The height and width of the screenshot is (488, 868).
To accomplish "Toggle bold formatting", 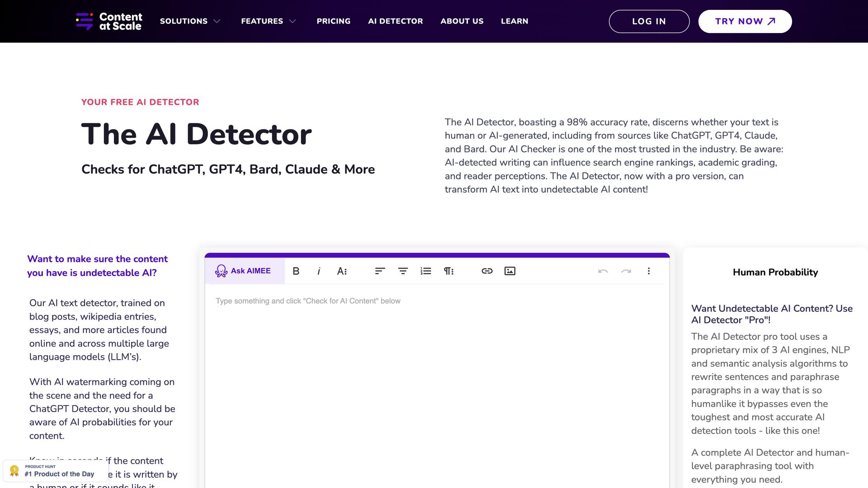I will pos(296,271).
